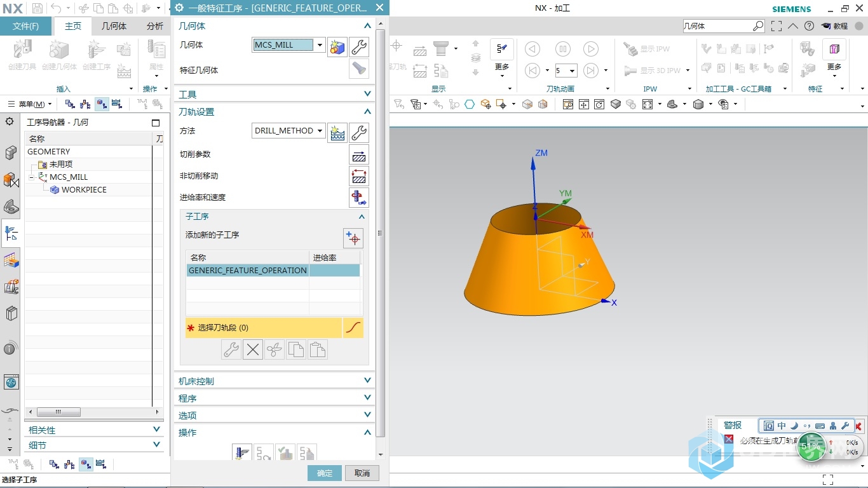Screen dimensions: 868x488
Task: Click the dialog's vertical scrollbar
Action: [381, 233]
